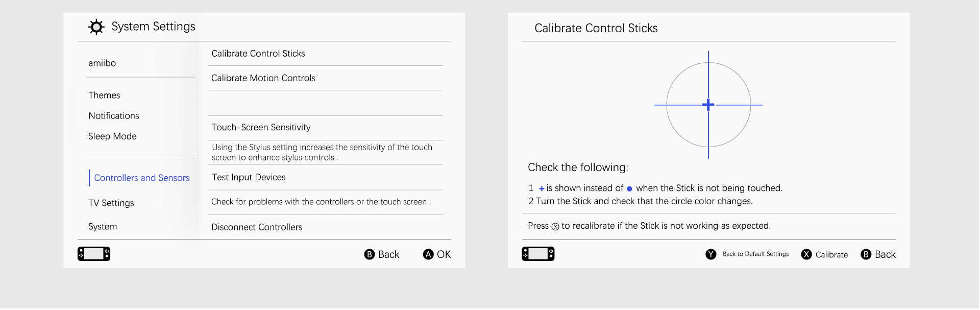Choose Calibrate Motion Controls option
Viewport: 980px width, 310px height.
coord(326,78)
